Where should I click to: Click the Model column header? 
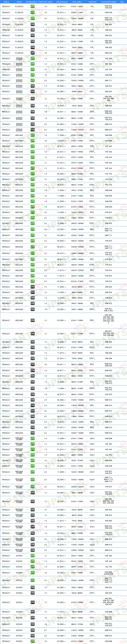[19, 2]
